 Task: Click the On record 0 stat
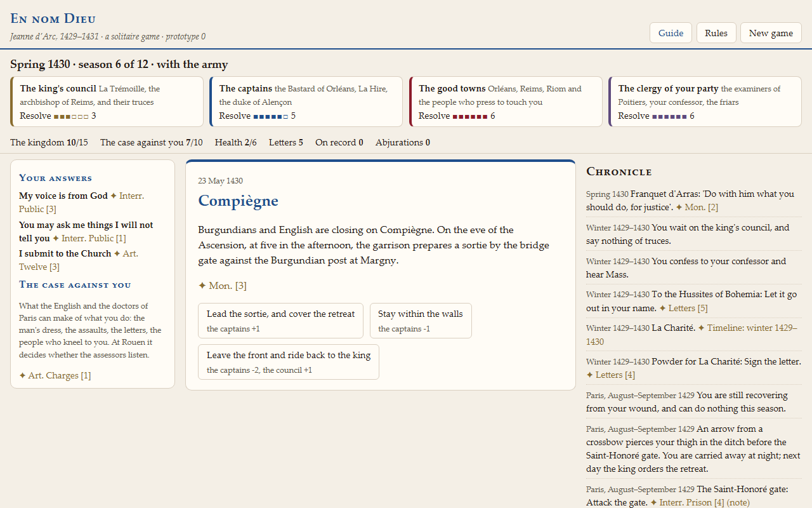(x=339, y=142)
